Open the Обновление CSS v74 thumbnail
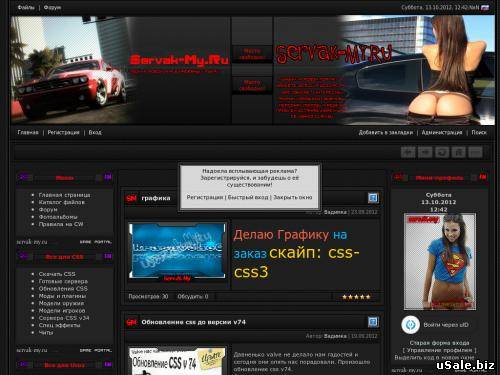 177,361
